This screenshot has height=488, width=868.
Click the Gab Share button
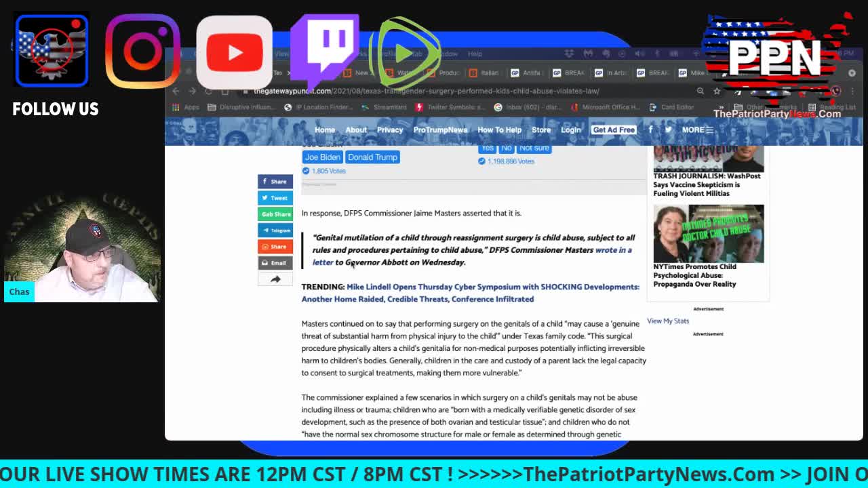(275, 214)
